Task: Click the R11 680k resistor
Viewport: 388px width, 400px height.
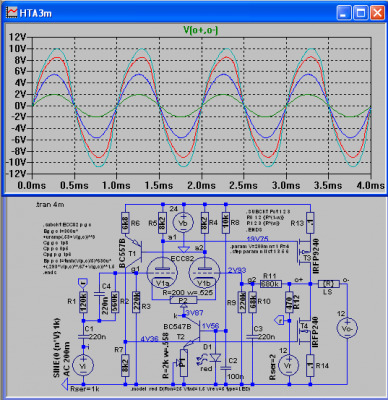Action: click(270, 284)
